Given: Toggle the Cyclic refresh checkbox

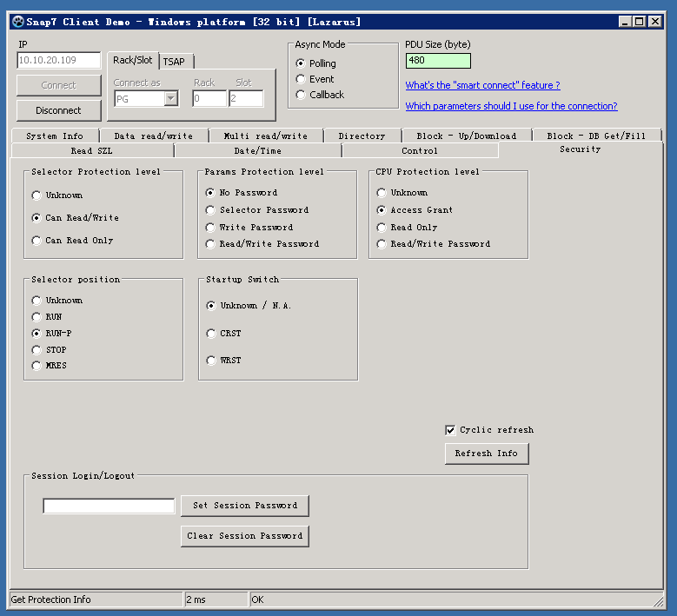Looking at the screenshot, I should (x=450, y=430).
